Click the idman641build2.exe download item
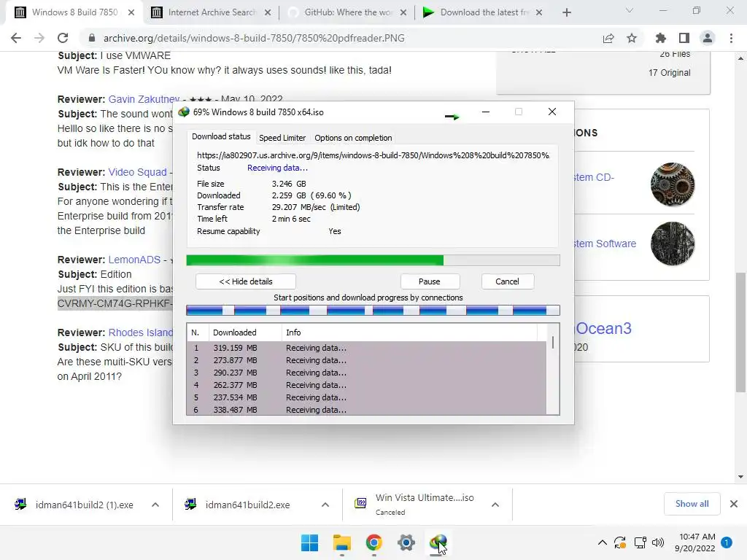Viewport: 747px width, 560px height. pyautogui.click(x=248, y=505)
